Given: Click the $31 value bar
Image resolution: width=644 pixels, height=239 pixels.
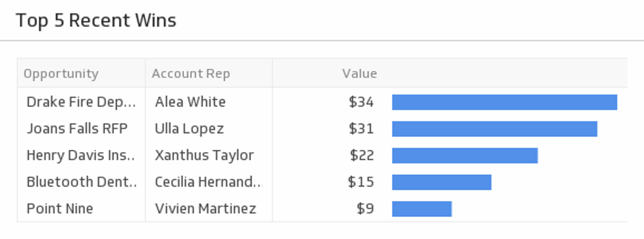Looking at the screenshot, I should [494, 129].
